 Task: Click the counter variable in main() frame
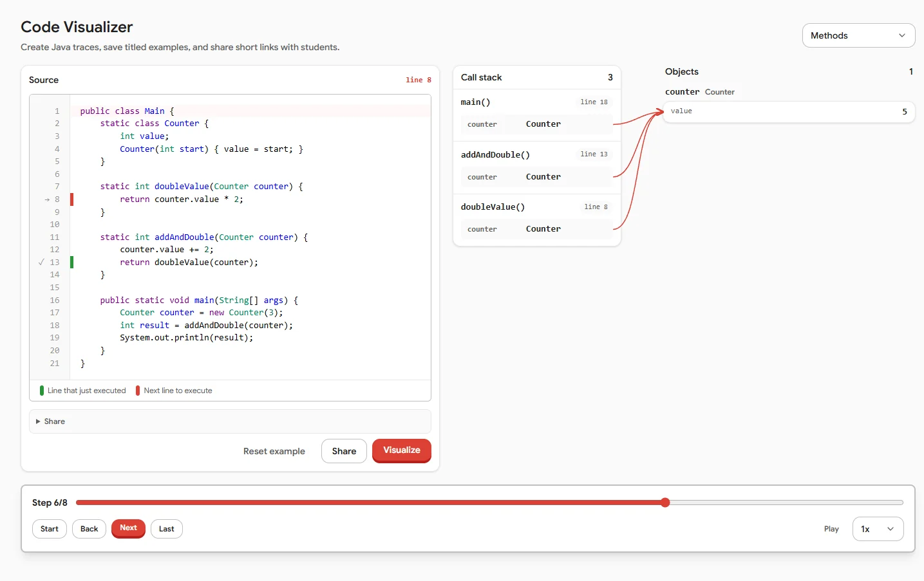point(537,124)
